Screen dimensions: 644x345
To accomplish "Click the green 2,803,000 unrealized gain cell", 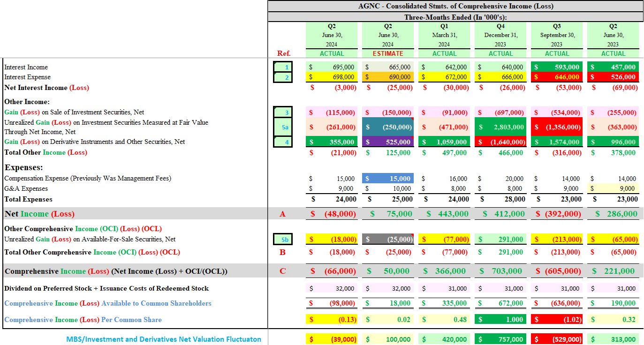I will [500, 127].
